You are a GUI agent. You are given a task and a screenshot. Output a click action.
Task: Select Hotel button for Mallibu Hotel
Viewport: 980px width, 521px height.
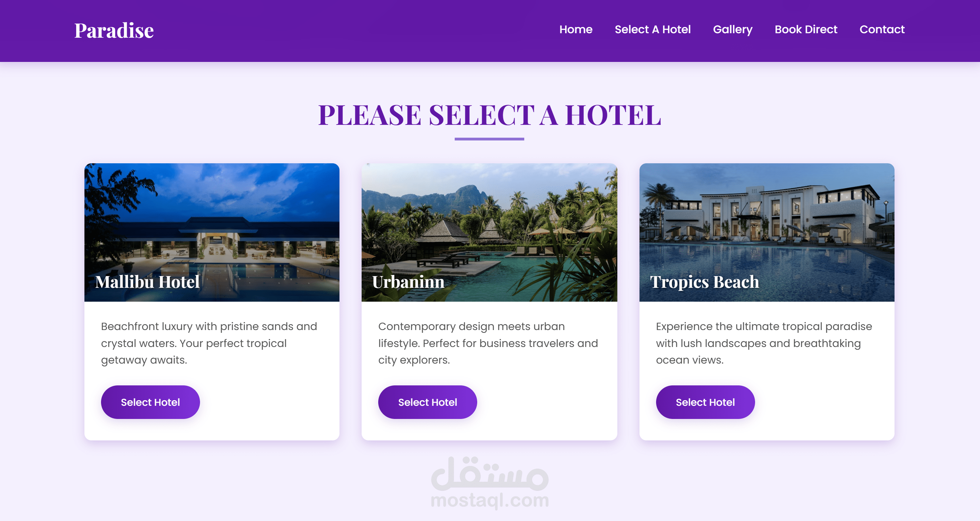(150, 402)
